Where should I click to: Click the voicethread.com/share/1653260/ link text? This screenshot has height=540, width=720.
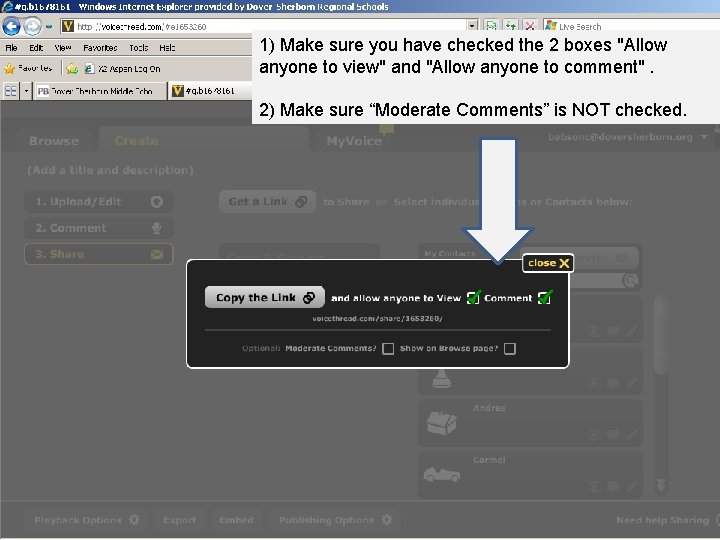point(377,318)
